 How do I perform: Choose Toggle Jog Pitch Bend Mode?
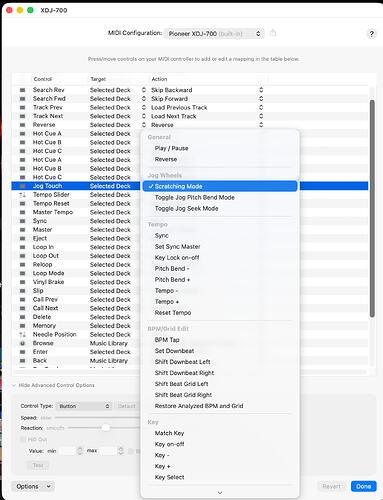[220, 197]
